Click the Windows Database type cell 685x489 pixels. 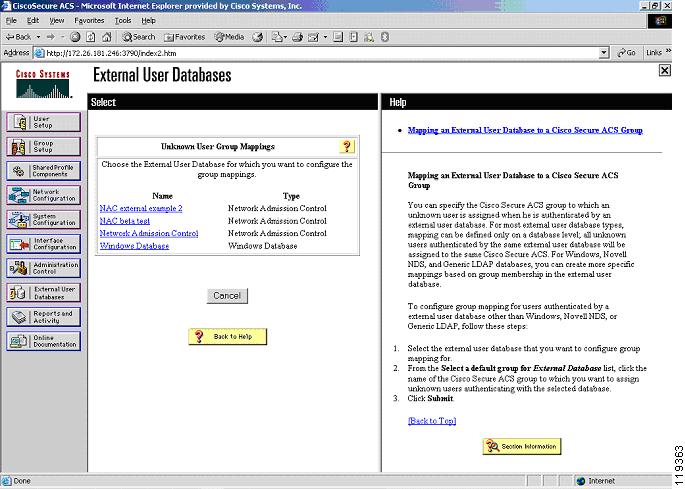coord(263,246)
